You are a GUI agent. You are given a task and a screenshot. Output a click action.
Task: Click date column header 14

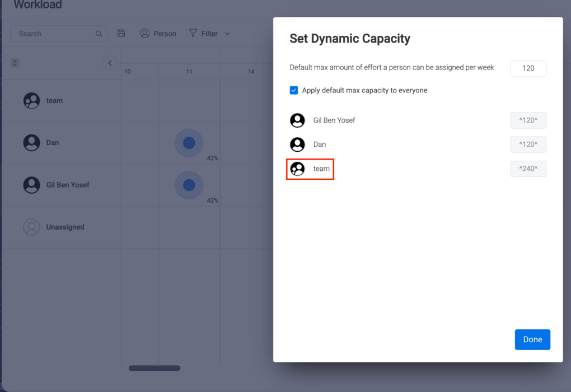pyautogui.click(x=251, y=72)
